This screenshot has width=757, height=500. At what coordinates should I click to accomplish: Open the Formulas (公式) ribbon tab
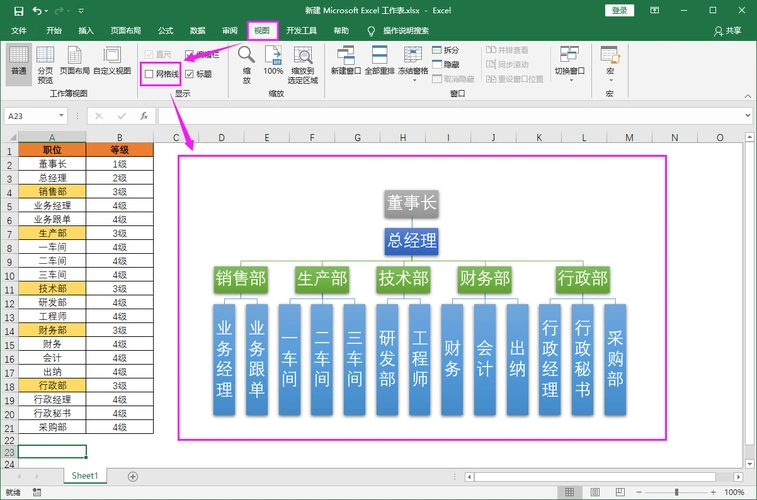pos(165,31)
